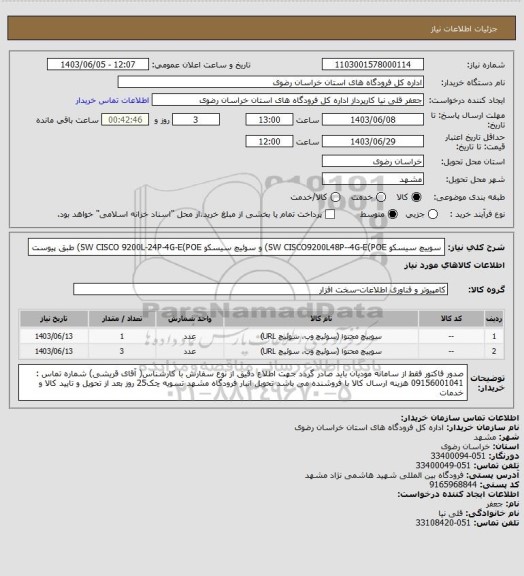Click the نام کالا column header
The width and height of the screenshot is (524, 576).
321,319
